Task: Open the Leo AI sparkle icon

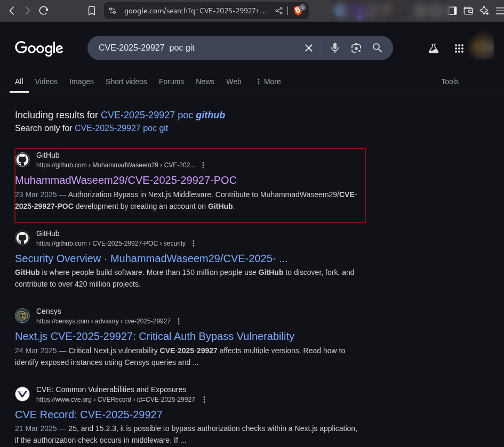Action: pos(484,11)
